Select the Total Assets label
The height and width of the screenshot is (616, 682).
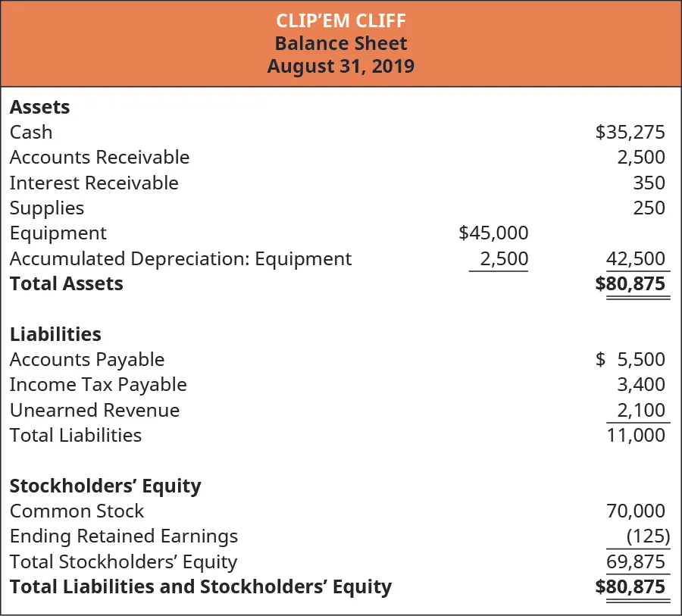pos(66,284)
